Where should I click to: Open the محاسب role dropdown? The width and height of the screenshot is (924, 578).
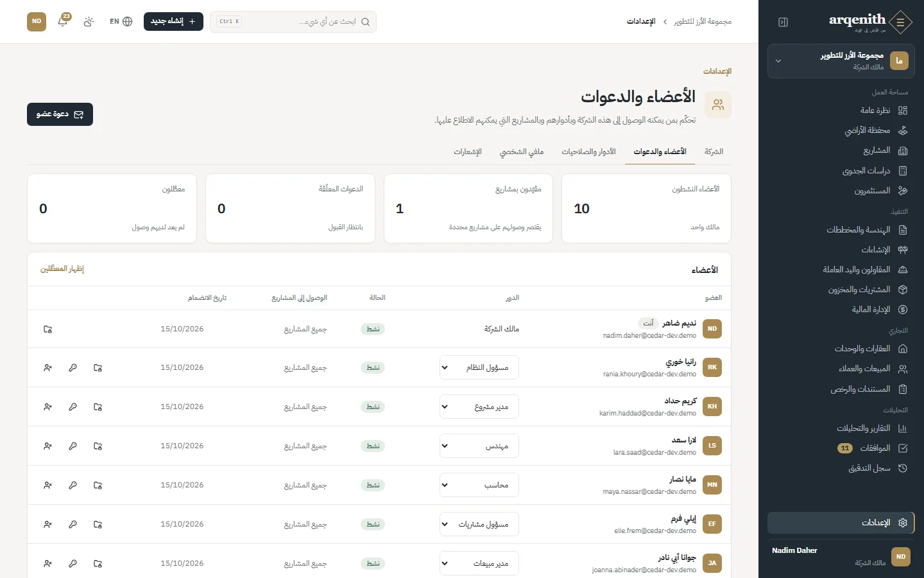pyautogui.click(x=479, y=486)
